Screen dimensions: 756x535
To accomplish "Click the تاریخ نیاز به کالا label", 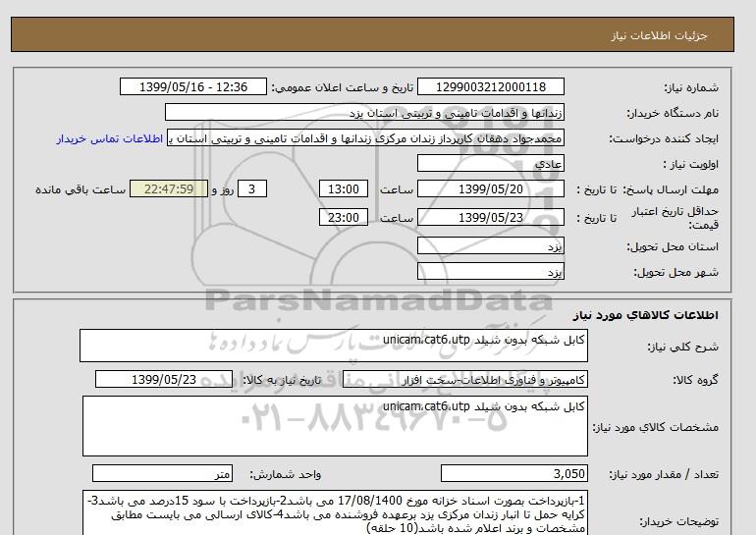I will pyautogui.click(x=282, y=380).
